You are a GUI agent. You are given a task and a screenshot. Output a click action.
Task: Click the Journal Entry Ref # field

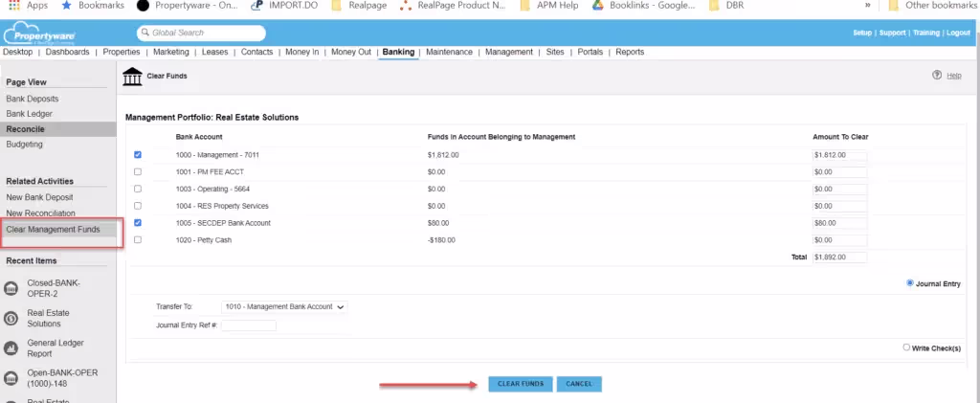[248, 325]
